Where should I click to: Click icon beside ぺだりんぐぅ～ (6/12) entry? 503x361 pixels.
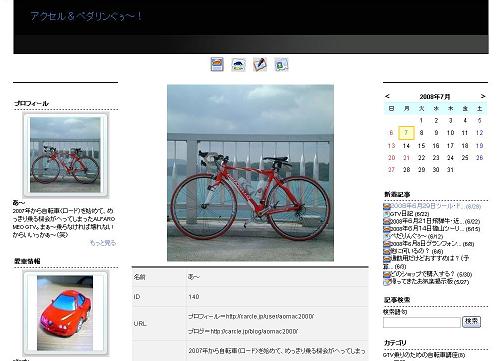387,236
